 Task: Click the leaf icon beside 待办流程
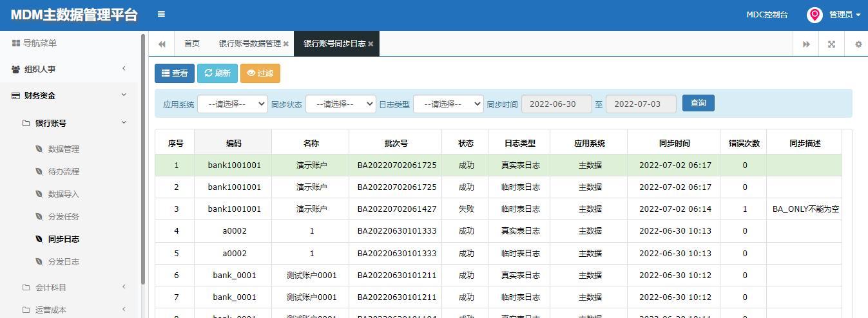[x=39, y=171]
